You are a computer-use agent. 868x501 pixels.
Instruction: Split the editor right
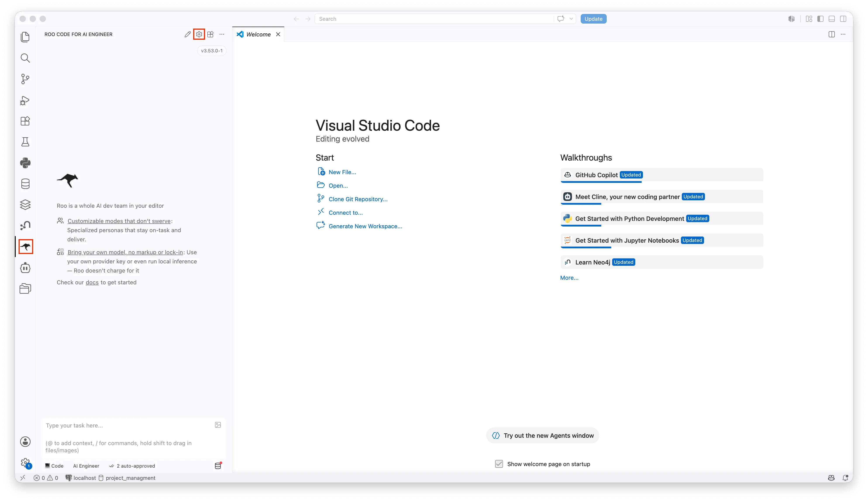coord(832,34)
